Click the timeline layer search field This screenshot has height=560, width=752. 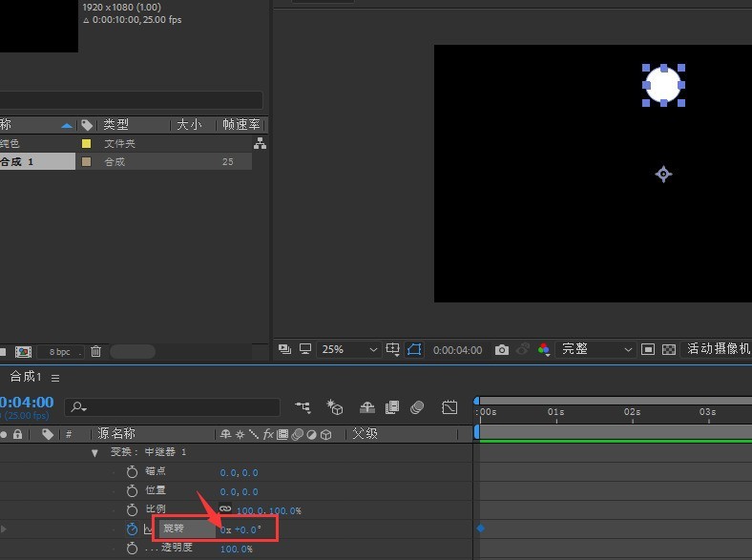coord(173,407)
